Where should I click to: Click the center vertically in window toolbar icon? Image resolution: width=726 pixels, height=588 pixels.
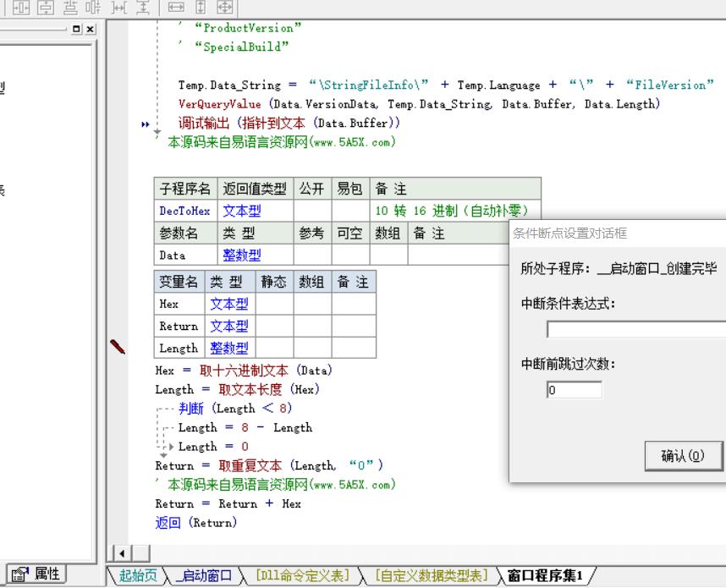pos(46,7)
